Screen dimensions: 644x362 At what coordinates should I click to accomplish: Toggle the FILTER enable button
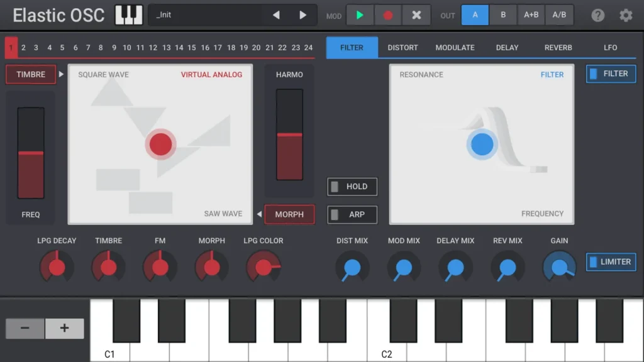(x=611, y=74)
